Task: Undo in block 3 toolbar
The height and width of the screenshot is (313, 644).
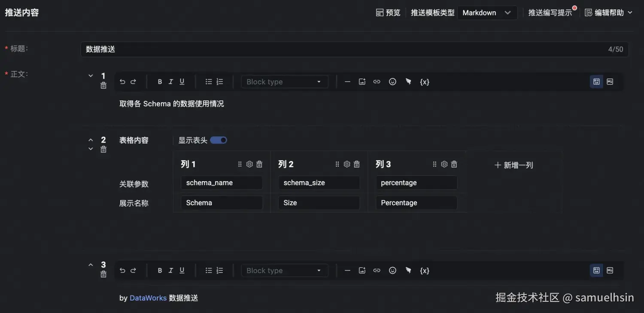Action: [x=122, y=270]
